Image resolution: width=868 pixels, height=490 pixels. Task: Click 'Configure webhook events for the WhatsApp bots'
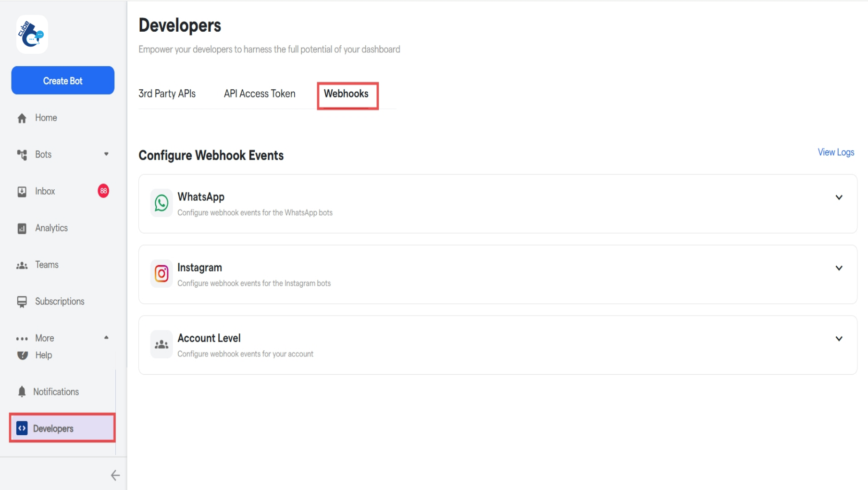point(255,213)
